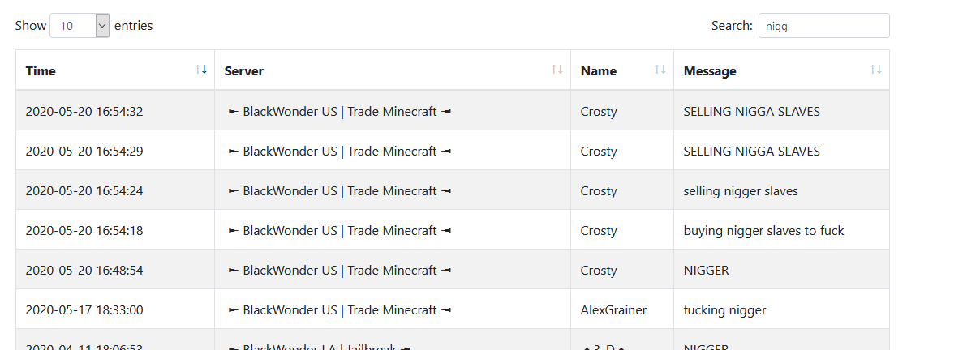Click the server cell in the AlexGrainer row
The height and width of the screenshot is (350, 980).
(339, 310)
